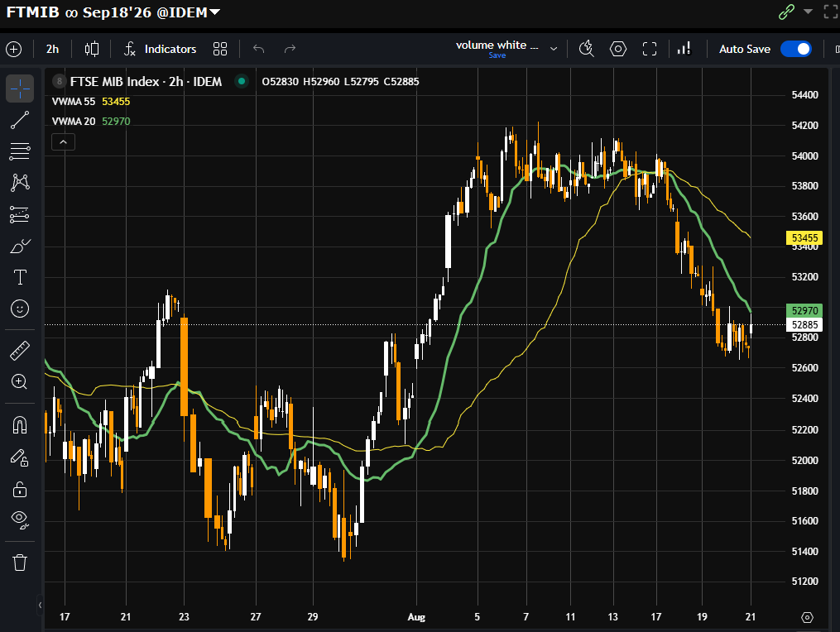Open the candlestick chart style menu
Viewport: 840px width, 632px height.
tap(92, 49)
